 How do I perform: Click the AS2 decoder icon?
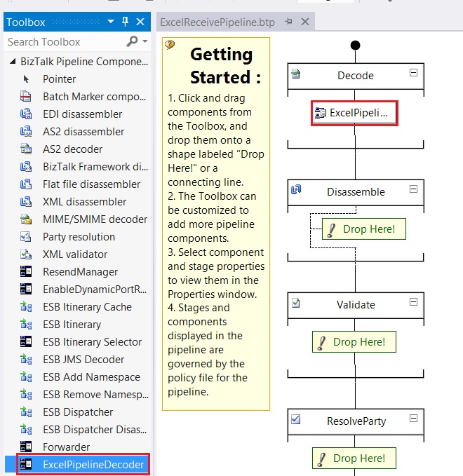tap(26, 149)
